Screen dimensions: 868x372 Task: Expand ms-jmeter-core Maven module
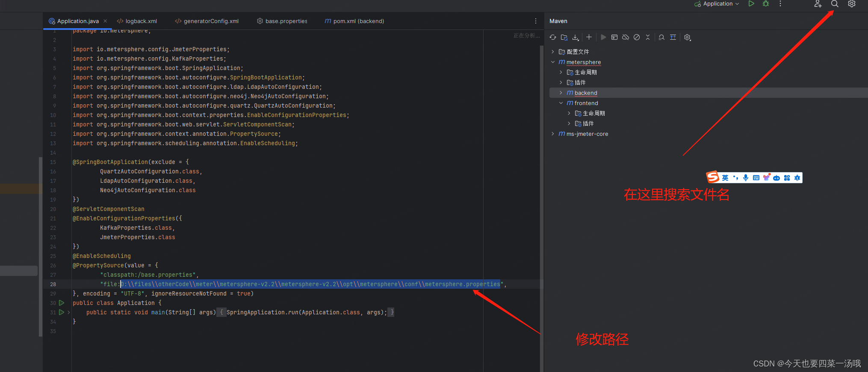pos(553,134)
